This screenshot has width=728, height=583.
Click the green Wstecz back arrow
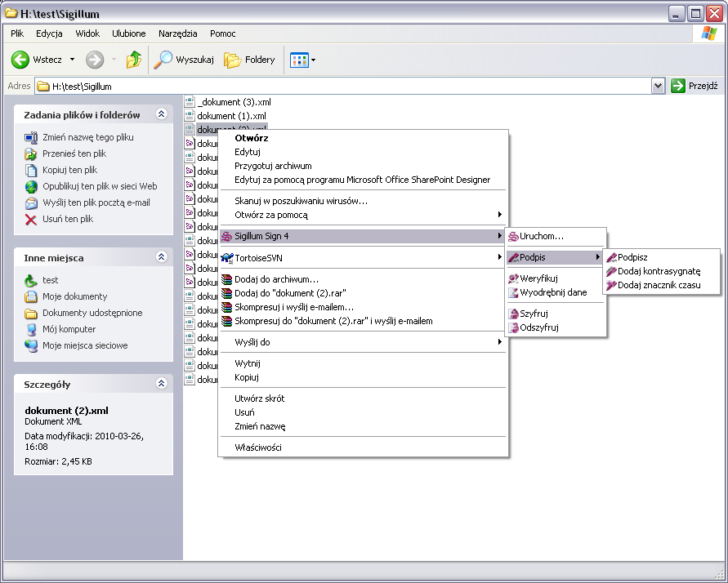(x=20, y=60)
